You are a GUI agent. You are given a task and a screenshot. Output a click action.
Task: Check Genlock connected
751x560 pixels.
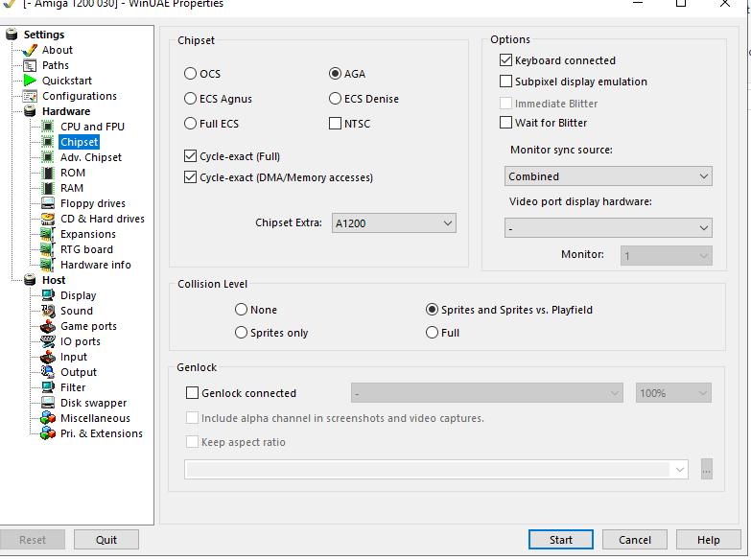[x=192, y=393]
